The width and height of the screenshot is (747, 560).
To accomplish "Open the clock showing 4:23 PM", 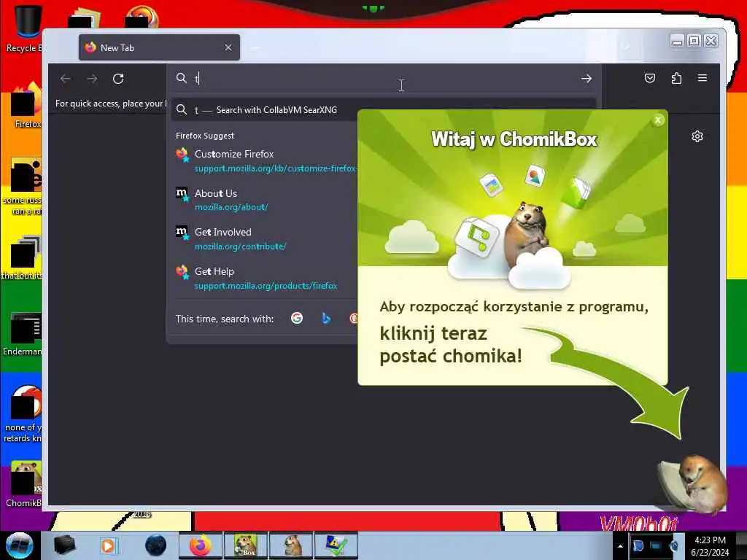I will [x=710, y=545].
